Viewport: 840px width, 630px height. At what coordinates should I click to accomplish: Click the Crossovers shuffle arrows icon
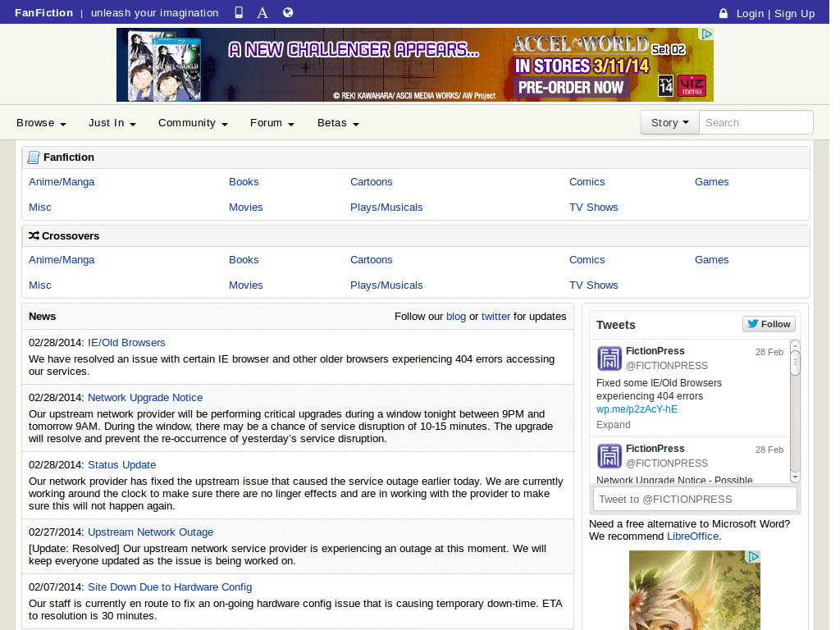point(34,235)
